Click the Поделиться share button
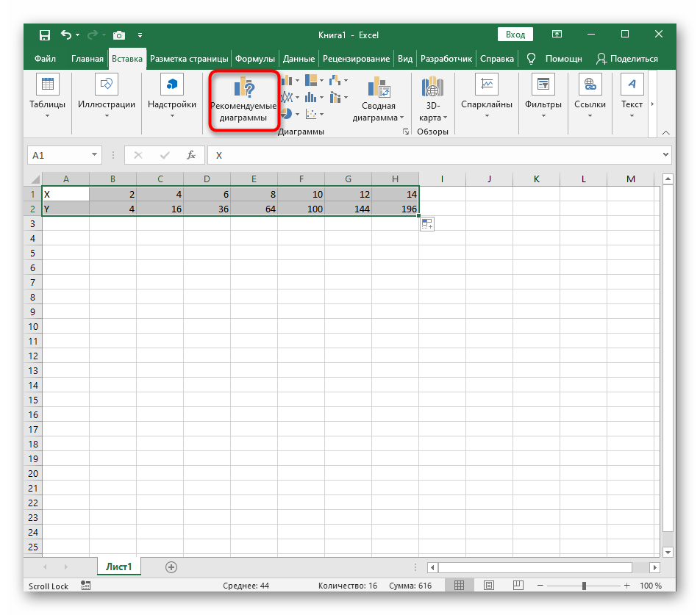This screenshot has width=700, height=615. [626, 59]
